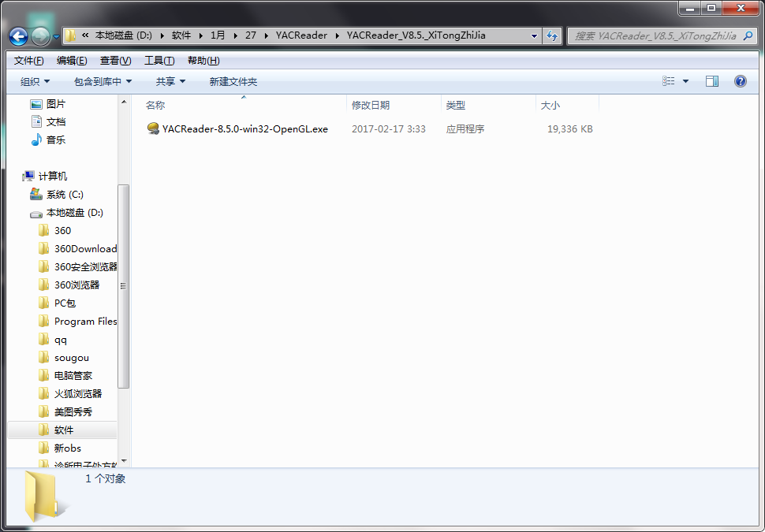The image size is (765, 532).
Task: Click 本地磁盘 (D:) breadcrumb segment
Action: (124, 35)
